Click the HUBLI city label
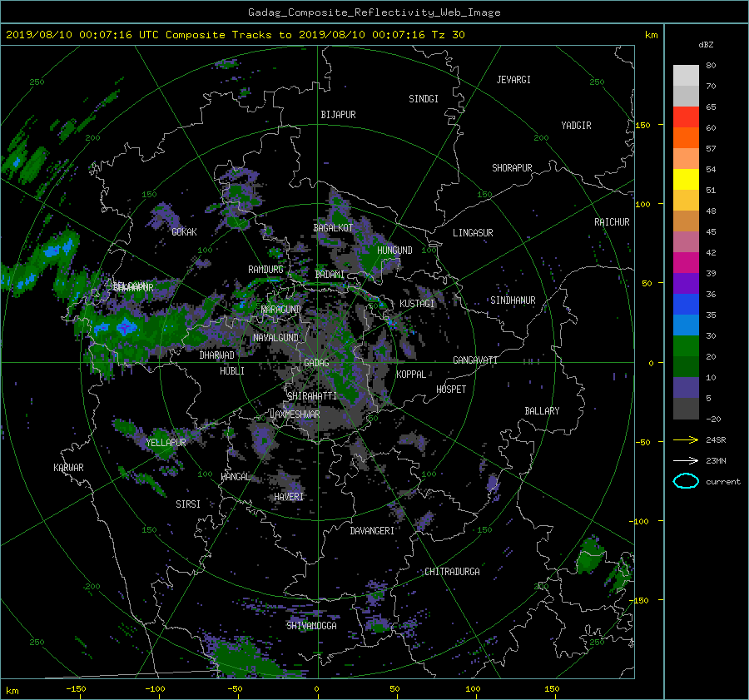This screenshot has height=700, width=749. (x=232, y=371)
